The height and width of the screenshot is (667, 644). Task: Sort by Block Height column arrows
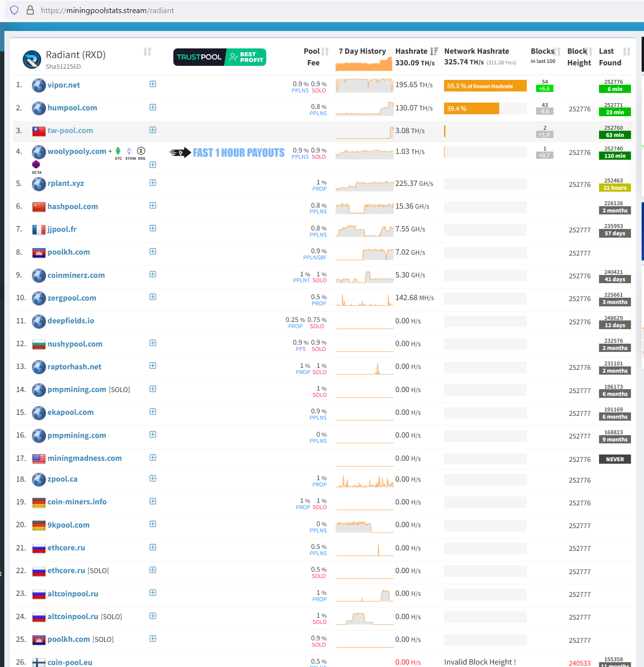pyautogui.click(x=590, y=51)
